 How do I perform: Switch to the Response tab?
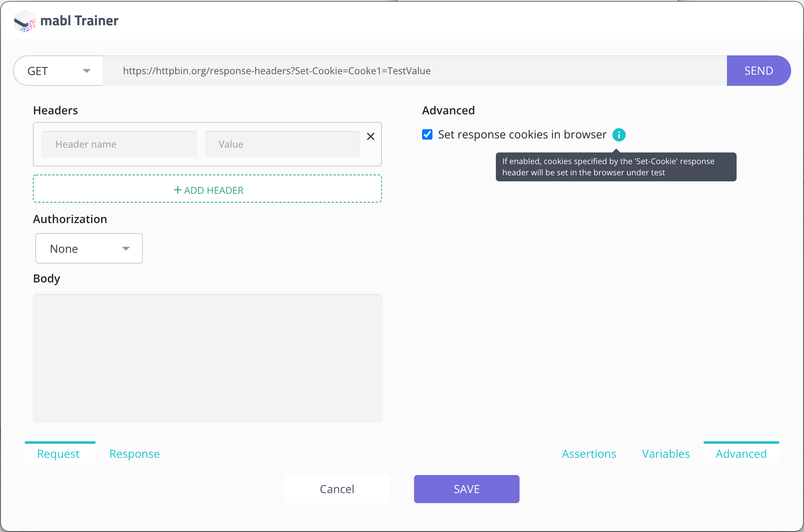point(134,454)
